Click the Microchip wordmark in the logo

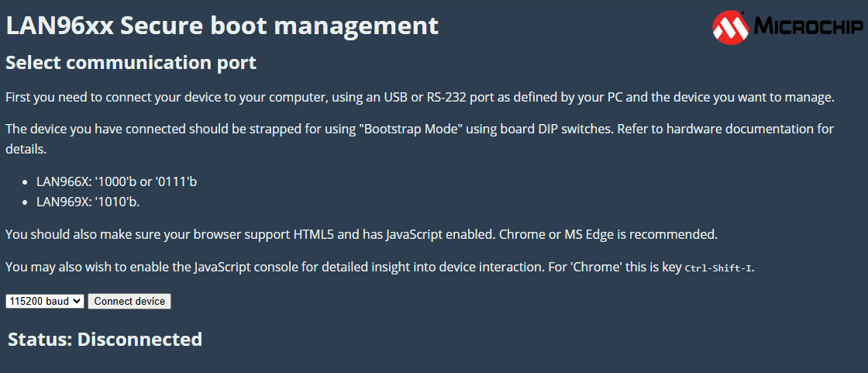pyautogui.click(x=808, y=26)
